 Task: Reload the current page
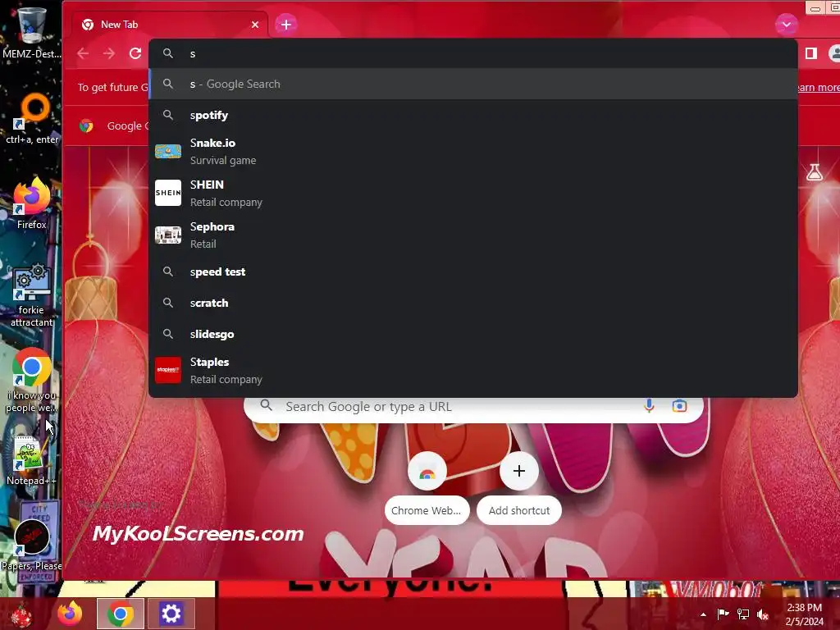(135, 53)
